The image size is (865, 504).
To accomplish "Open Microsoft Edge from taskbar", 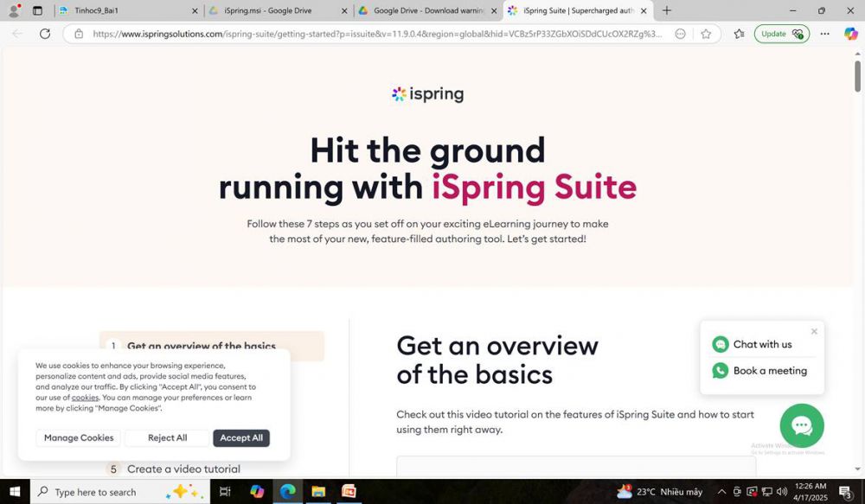I will (287, 491).
